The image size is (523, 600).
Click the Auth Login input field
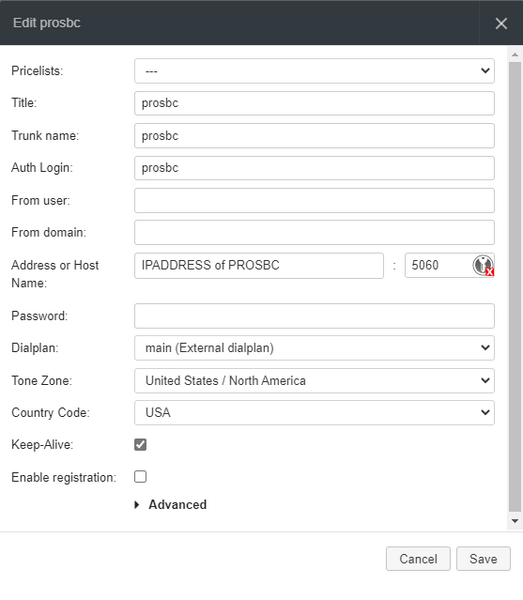tap(314, 168)
